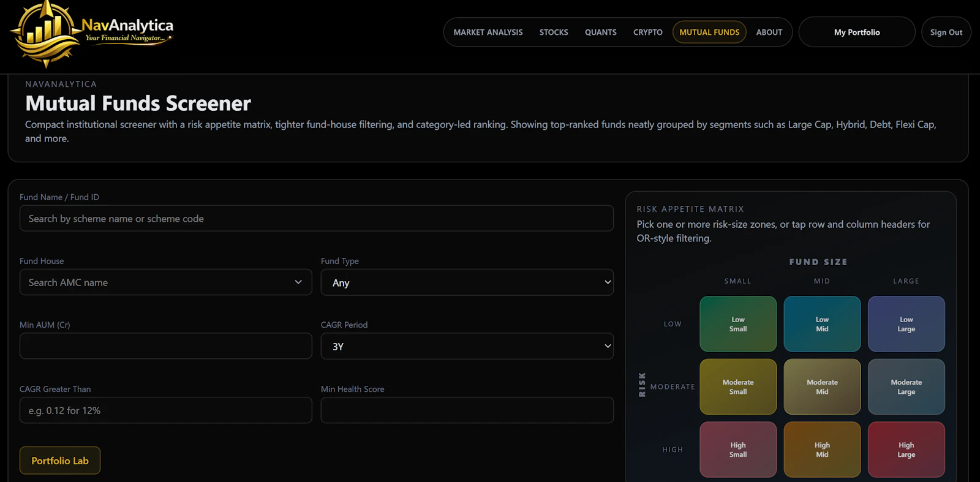This screenshot has width=980, height=482.
Task: Select the Moderate Large matrix cell
Action: click(907, 387)
